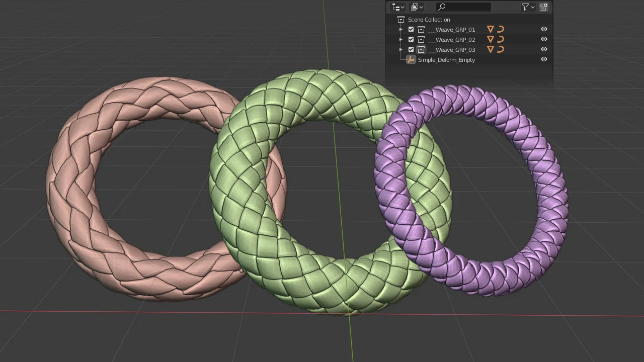The image size is (644, 362).
Task: Expand the __Weave_GRP_01 collection
Action: (401, 29)
